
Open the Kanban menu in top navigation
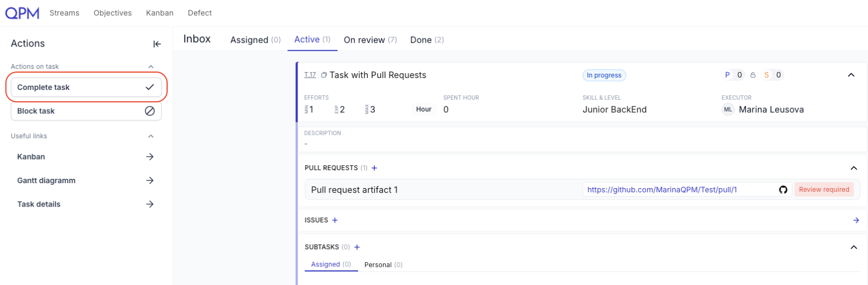click(159, 13)
